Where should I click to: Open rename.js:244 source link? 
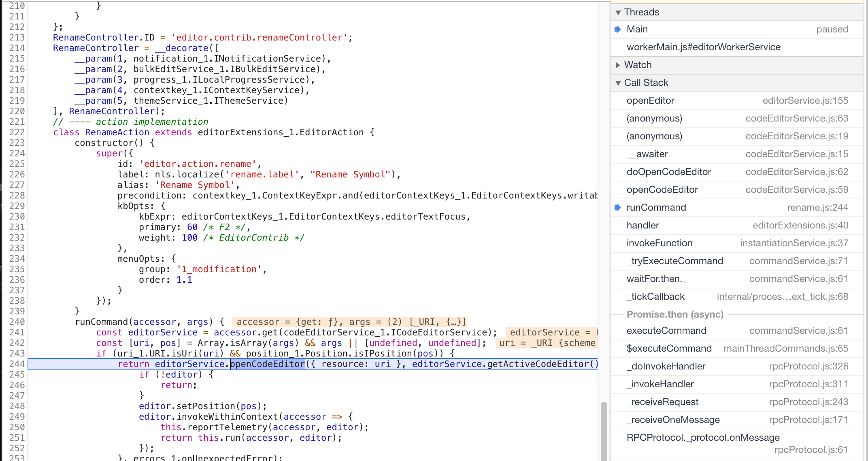click(817, 207)
